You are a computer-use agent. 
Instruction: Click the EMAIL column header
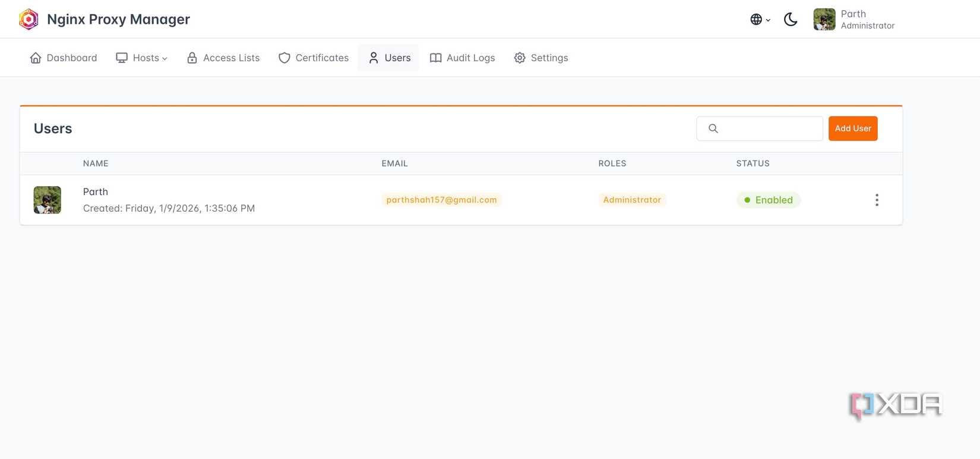click(x=395, y=164)
